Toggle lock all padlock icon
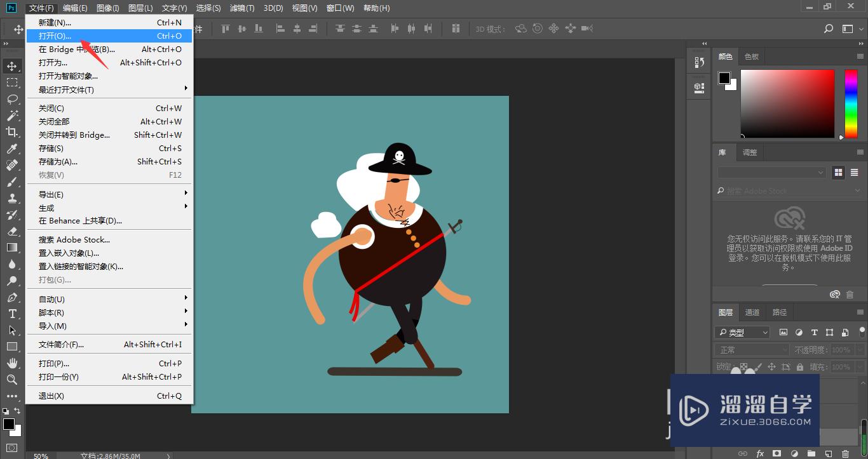868x459 pixels. pyautogui.click(x=800, y=367)
